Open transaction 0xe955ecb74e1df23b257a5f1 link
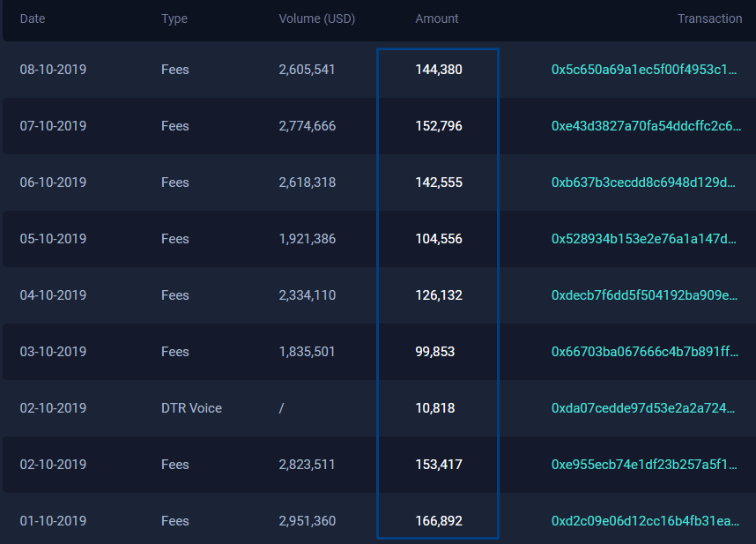Viewport: 756px width, 544px height. coord(644,465)
